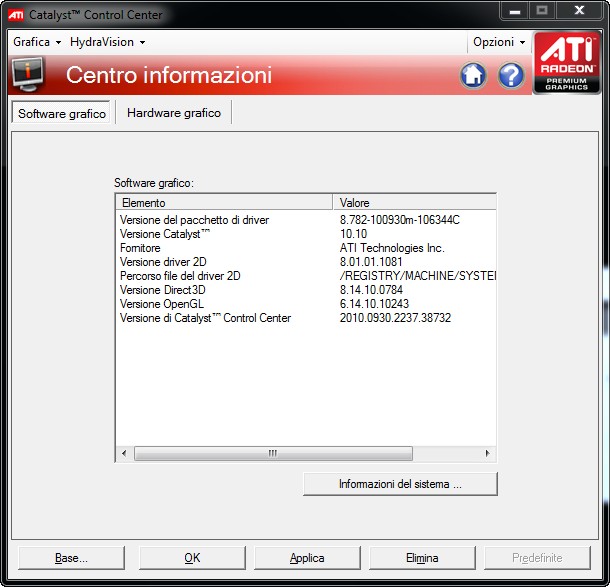Screen dimensions: 610x587
Task: Select the Versione Direct3D row
Action: pos(306,290)
